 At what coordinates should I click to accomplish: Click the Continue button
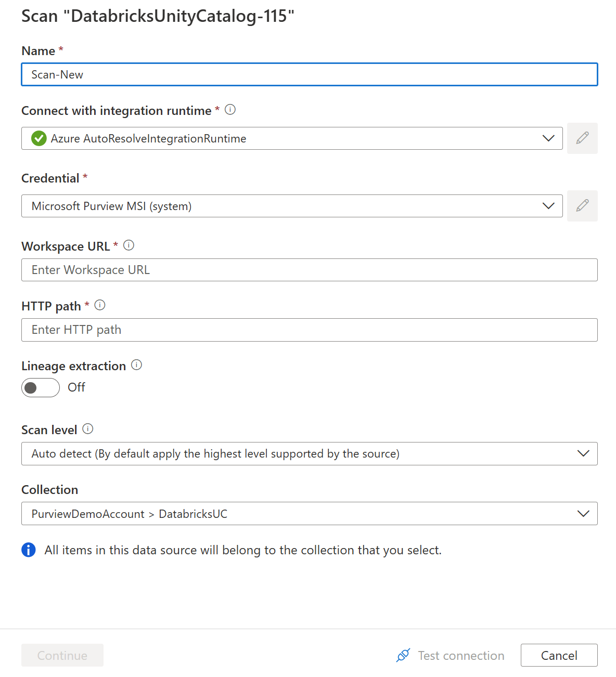(x=62, y=655)
